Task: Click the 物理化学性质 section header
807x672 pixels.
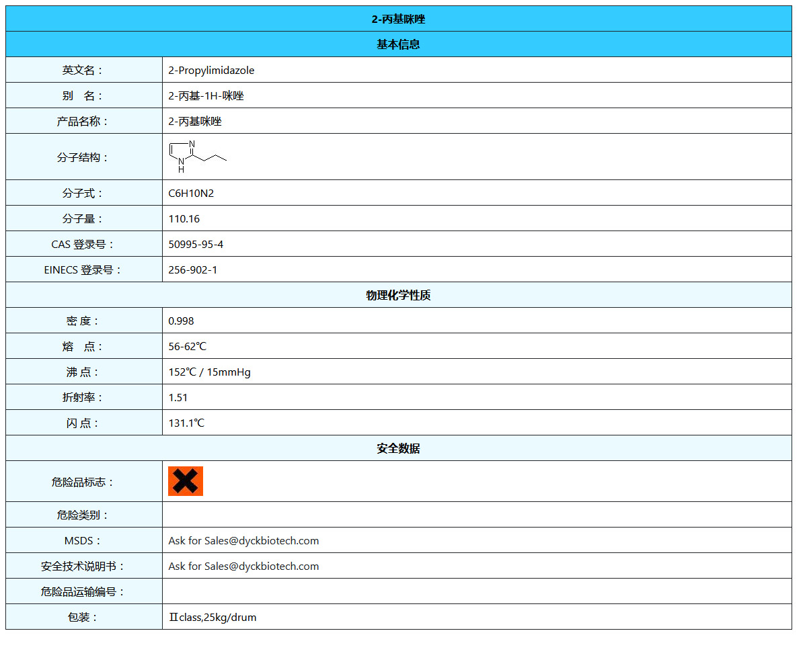Action: [399, 295]
